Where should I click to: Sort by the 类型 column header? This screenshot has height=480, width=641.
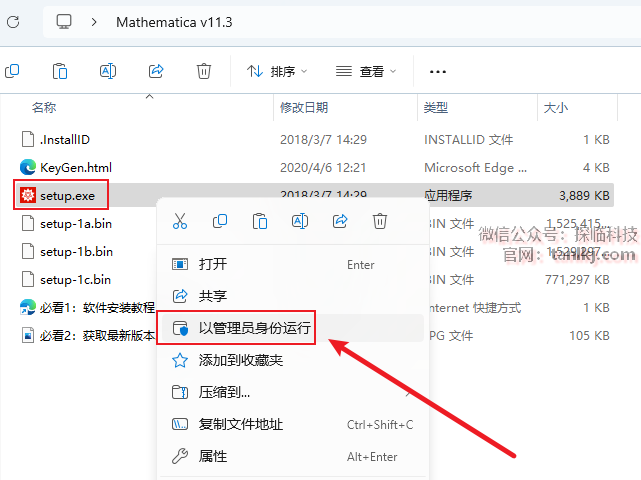click(x=436, y=108)
